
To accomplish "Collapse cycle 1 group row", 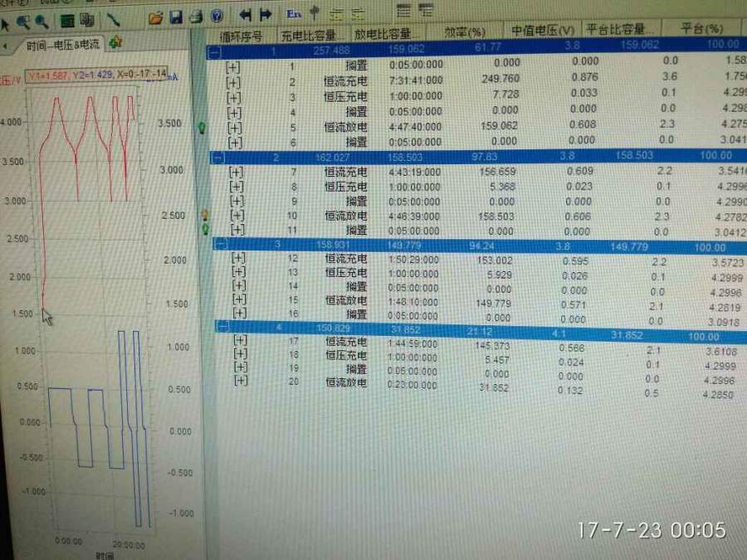I will tap(215, 51).
